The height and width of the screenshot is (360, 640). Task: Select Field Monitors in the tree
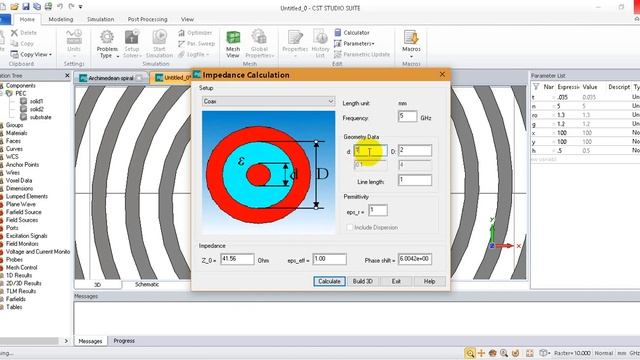(x=22, y=244)
